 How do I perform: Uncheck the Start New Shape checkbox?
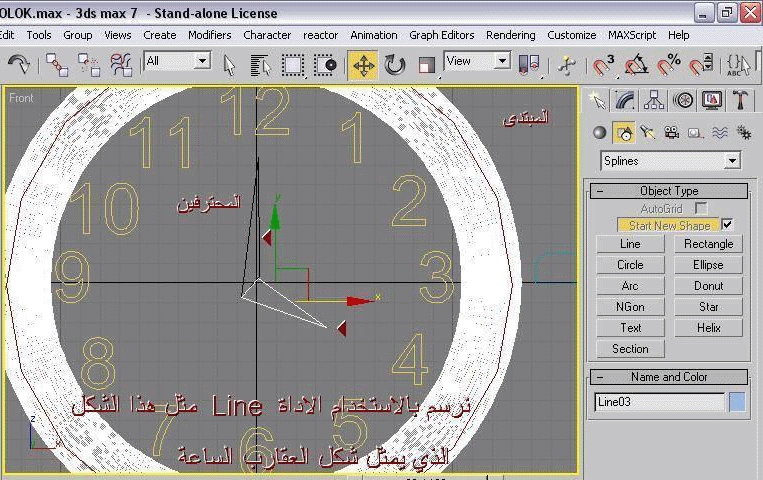(x=727, y=224)
